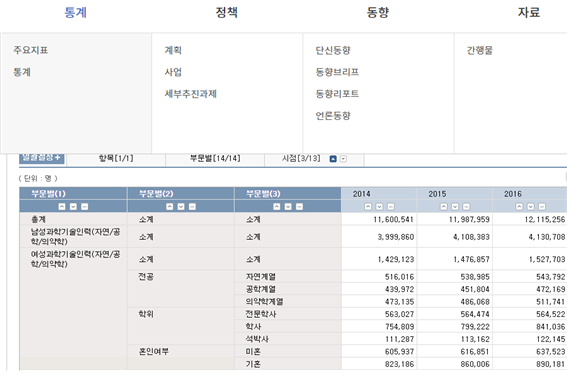Click the 자연계열 row label

coord(261,277)
